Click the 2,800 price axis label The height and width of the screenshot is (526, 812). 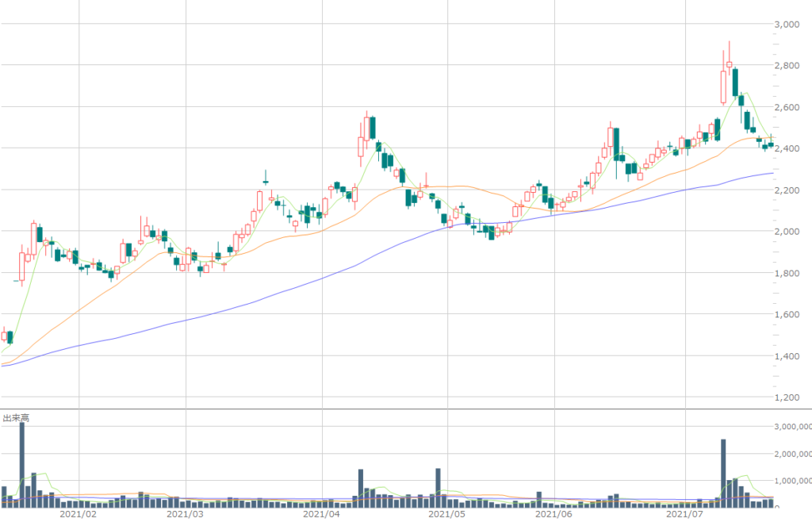pyautogui.click(x=787, y=66)
